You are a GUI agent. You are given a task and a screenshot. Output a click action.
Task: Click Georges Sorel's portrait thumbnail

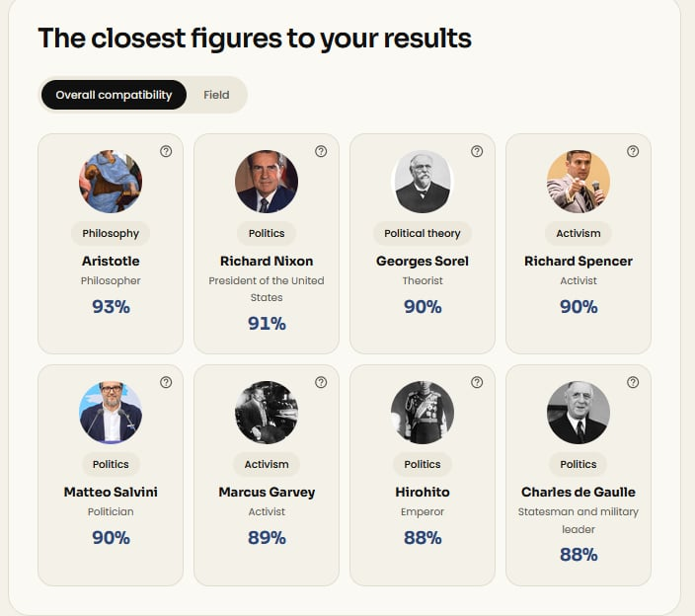[423, 182]
